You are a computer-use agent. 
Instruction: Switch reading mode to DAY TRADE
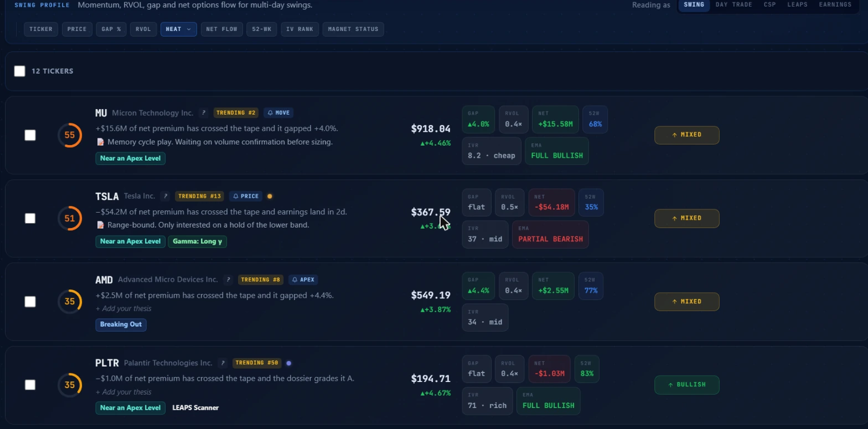[x=733, y=5]
